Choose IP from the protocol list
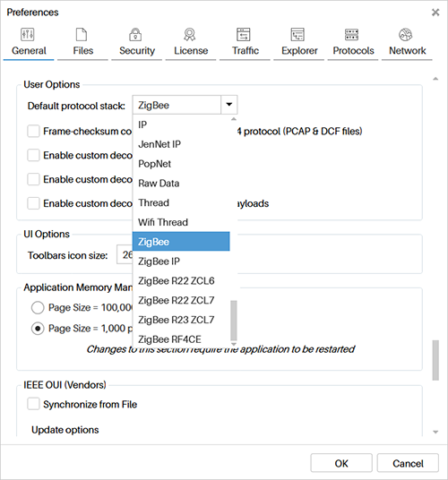Image resolution: width=448 pixels, height=480 pixels. 181,124
